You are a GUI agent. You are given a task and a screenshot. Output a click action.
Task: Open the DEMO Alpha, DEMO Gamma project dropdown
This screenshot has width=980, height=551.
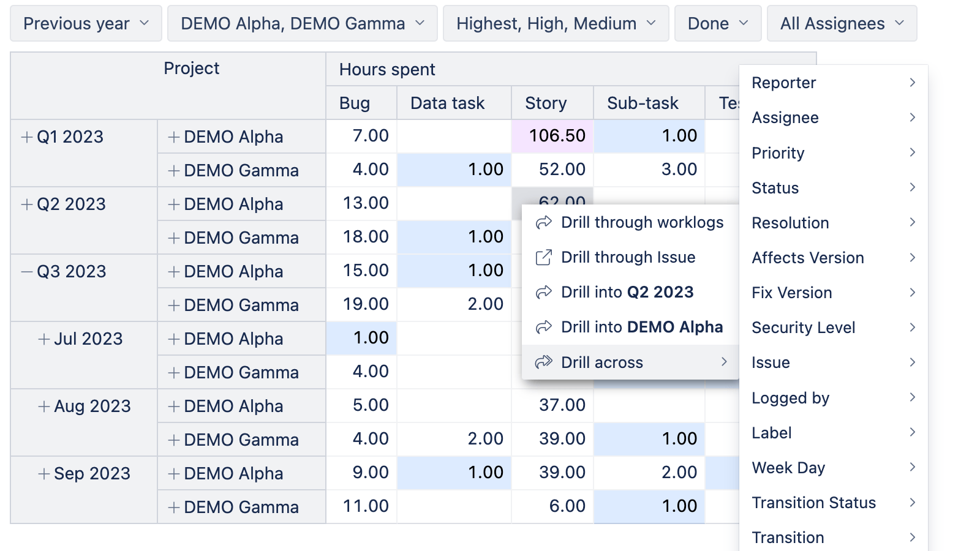(x=302, y=24)
